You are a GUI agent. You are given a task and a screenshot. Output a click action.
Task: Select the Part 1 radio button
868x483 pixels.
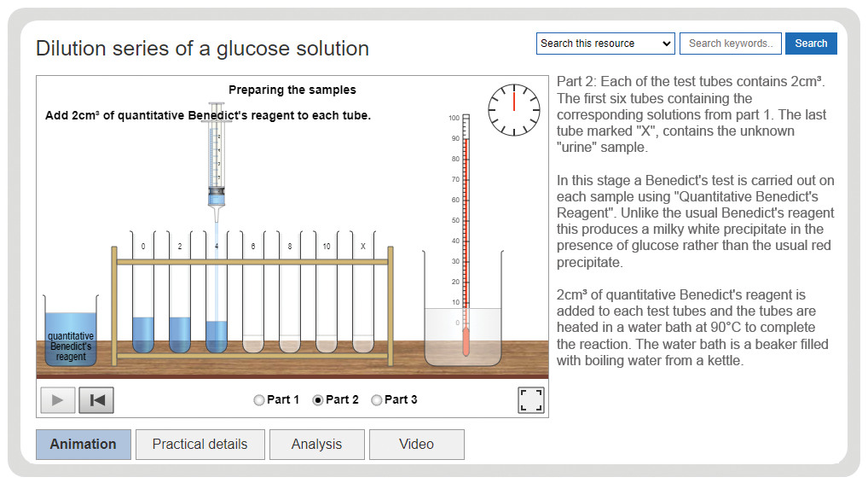point(259,400)
